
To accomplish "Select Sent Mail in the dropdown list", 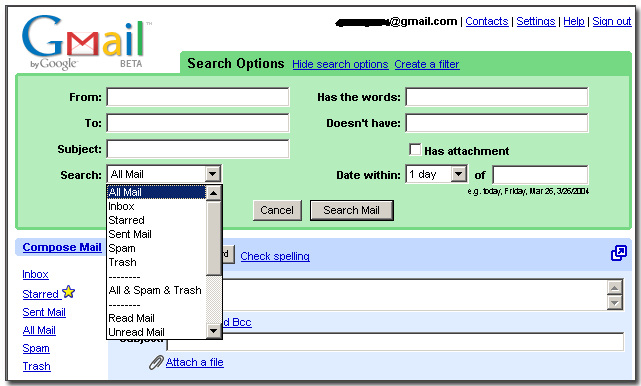I will (x=156, y=234).
